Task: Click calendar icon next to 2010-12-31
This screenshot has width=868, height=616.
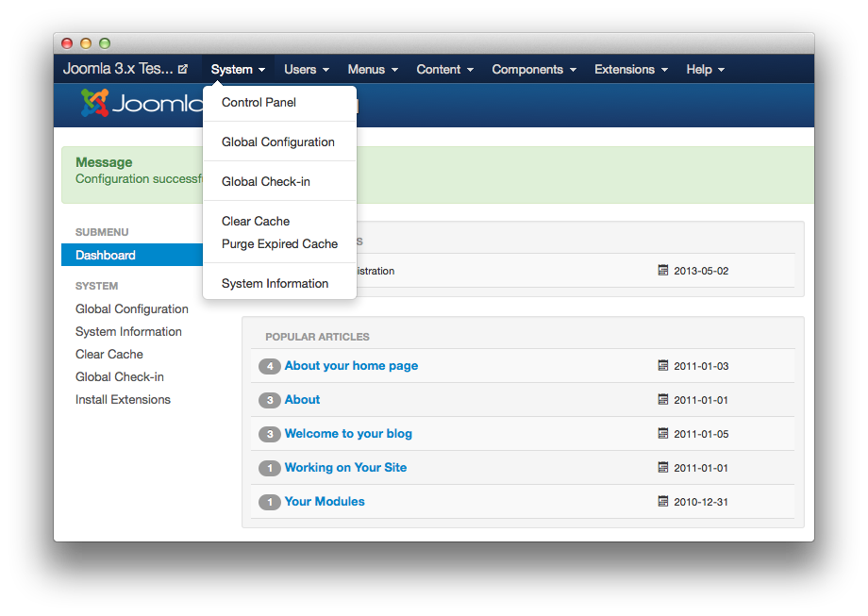Action: pos(663,502)
